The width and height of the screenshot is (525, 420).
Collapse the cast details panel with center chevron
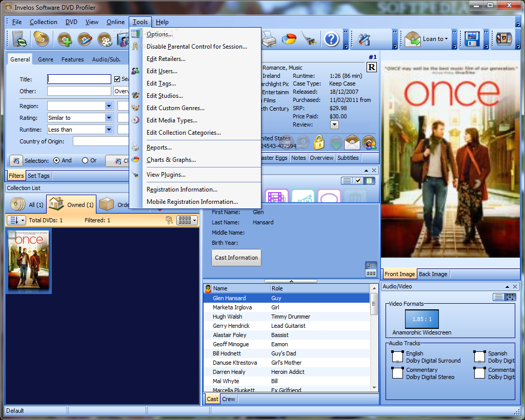tap(291, 281)
